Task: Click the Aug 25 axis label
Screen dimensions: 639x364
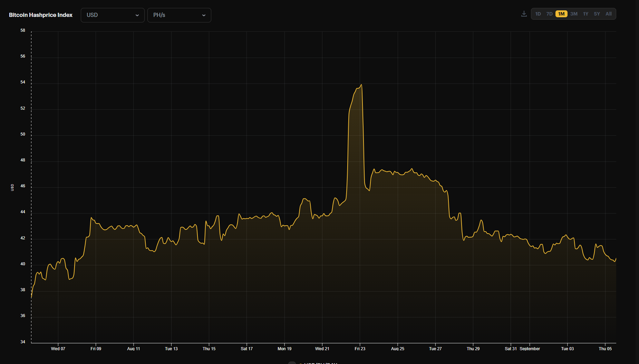Action: point(398,349)
